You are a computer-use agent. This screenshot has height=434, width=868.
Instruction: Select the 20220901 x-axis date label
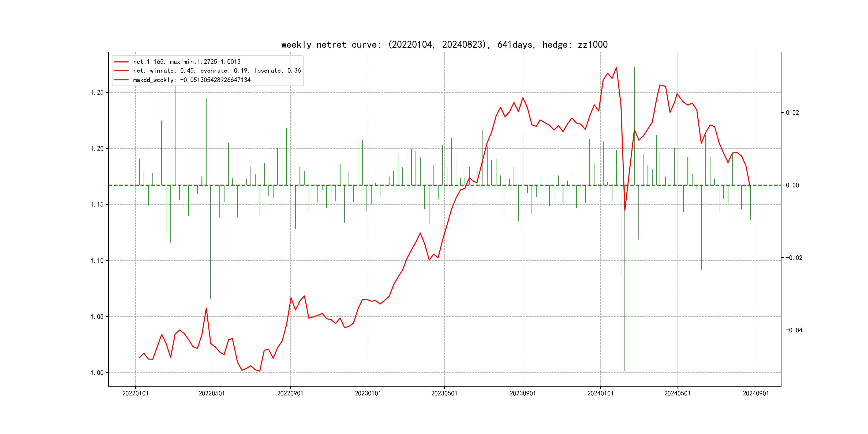pyautogui.click(x=290, y=394)
